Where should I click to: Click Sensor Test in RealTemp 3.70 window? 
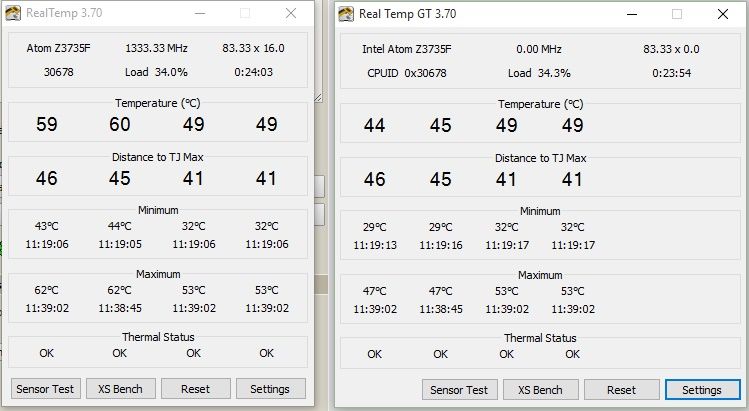point(45,389)
